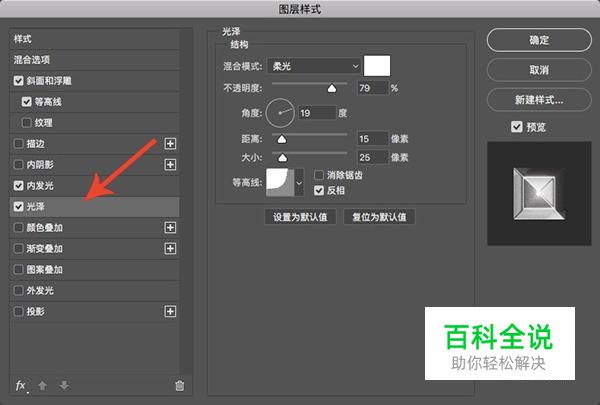This screenshot has height=405, width=600.
Task: Set the angle using the angle dial
Action: pos(280,113)
